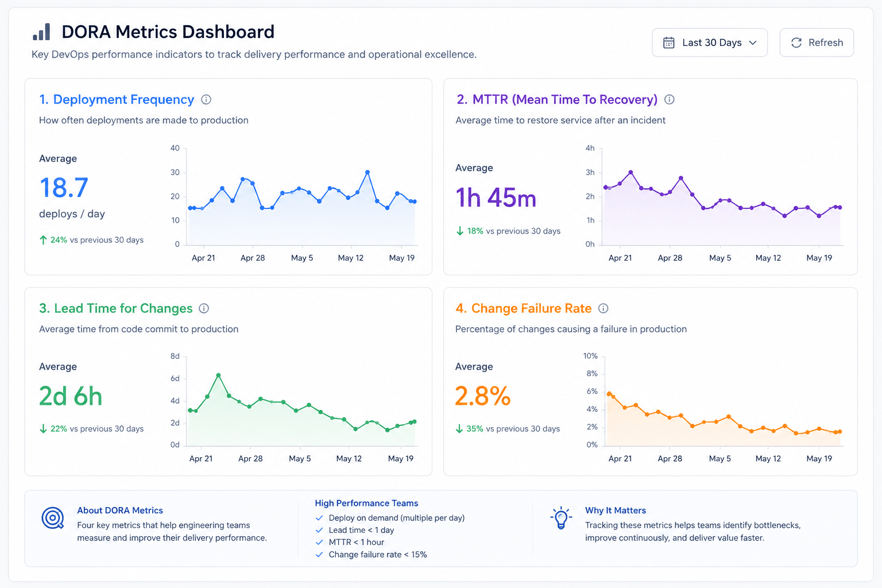
Task: Click the bar chart logo beside the dashboard title
Action: pos(41,32)
